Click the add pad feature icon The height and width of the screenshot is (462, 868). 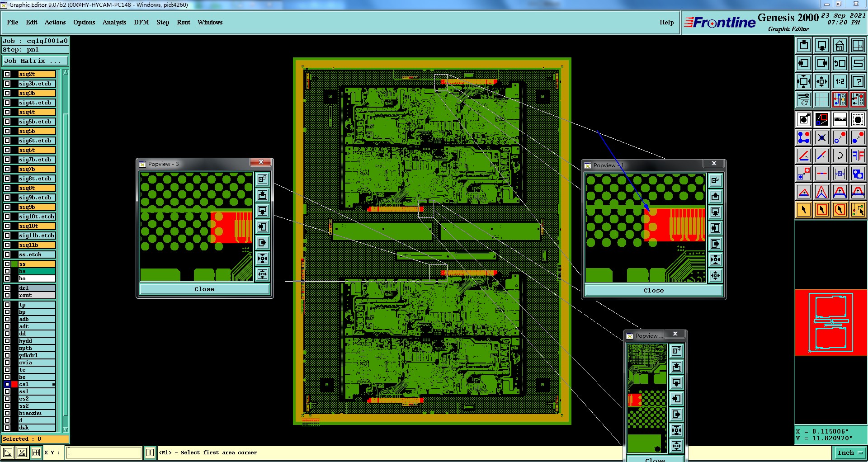click(x=804, y=119)
